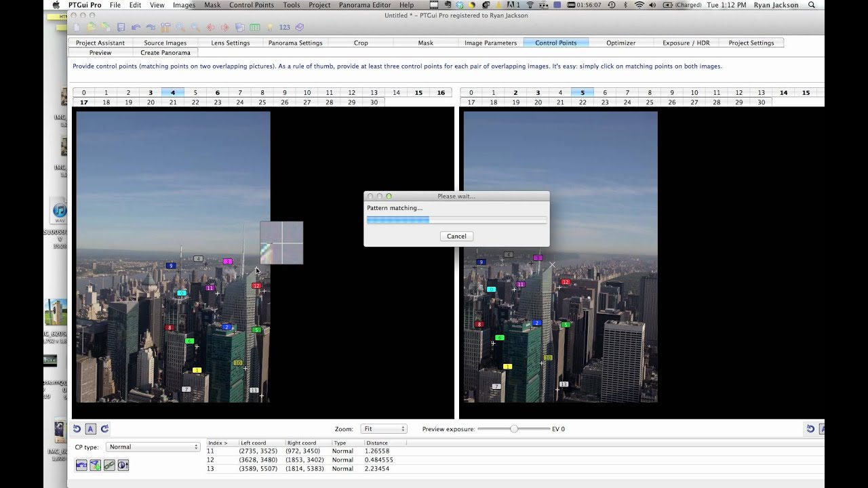Select control point row with distance 1.26558
Screen dimensions: 868x488
pyautogui.click(x=515, y=451)
